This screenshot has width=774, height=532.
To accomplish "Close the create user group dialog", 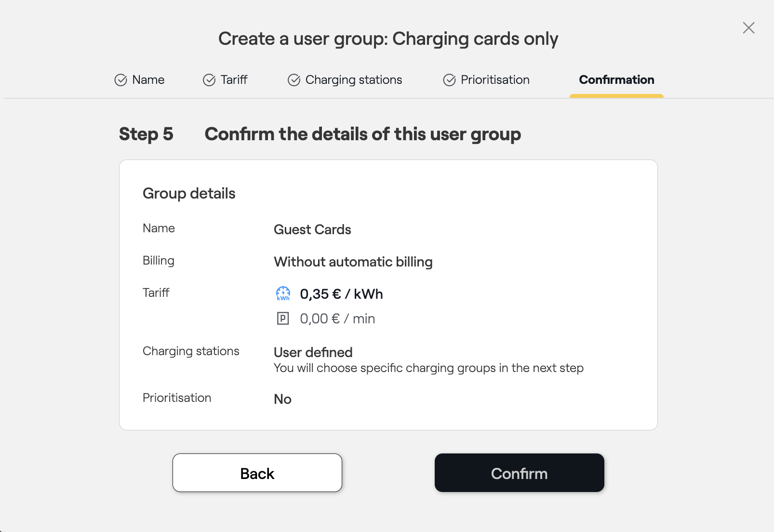I will [748, 28].
